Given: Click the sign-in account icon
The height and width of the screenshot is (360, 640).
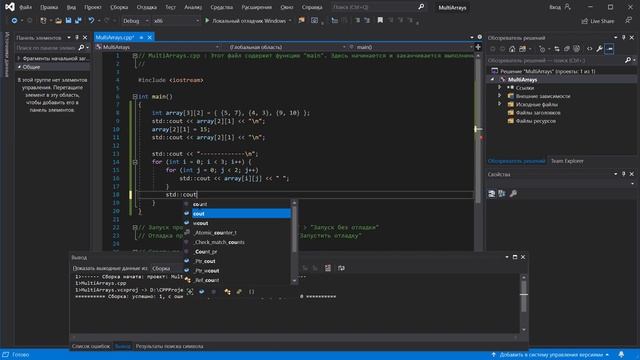Looking at the screenshot, I should 567,7.
